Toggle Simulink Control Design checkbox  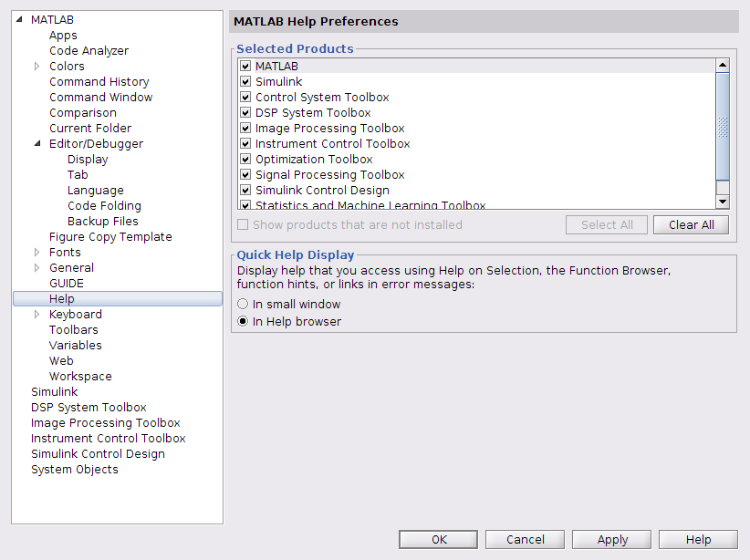pyautogui.click(x=245, y=191)
